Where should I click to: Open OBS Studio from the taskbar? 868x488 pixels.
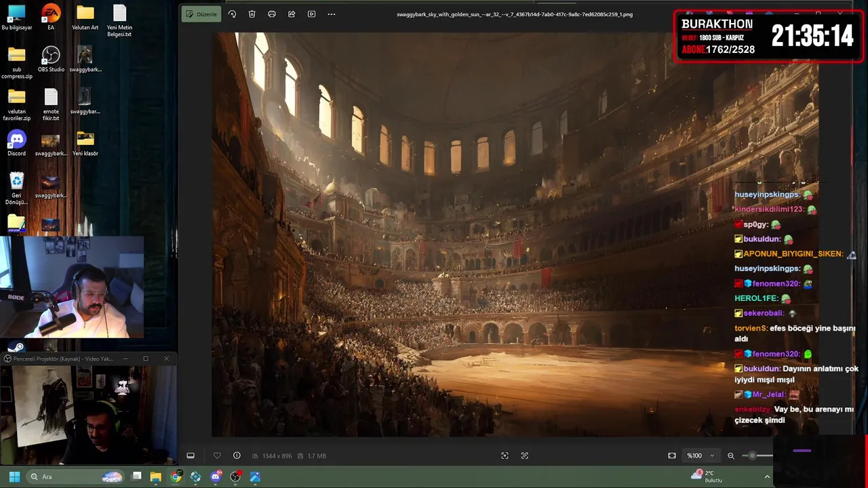click(235, 477)
